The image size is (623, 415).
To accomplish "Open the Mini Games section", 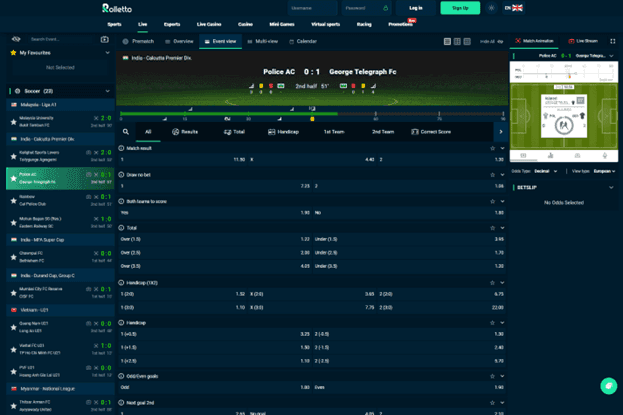I will point(282,24).
